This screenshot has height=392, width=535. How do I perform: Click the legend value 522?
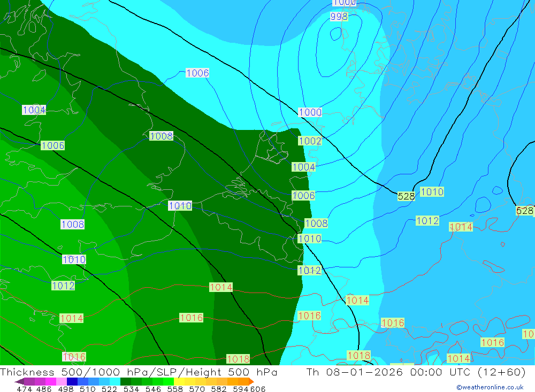[109, 389]
